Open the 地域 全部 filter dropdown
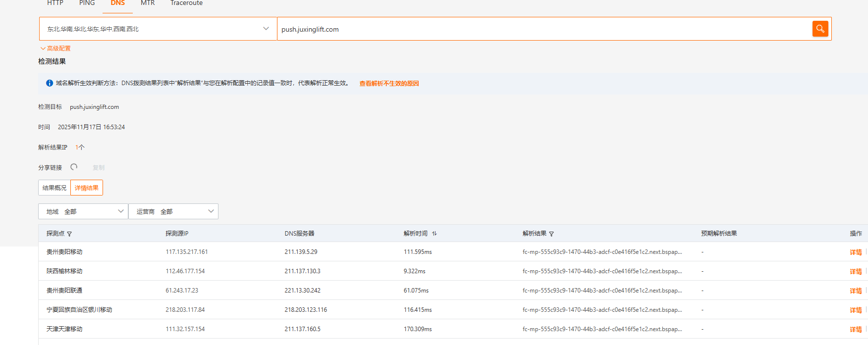Screen dimensions: 868x345 click(83, 211)
